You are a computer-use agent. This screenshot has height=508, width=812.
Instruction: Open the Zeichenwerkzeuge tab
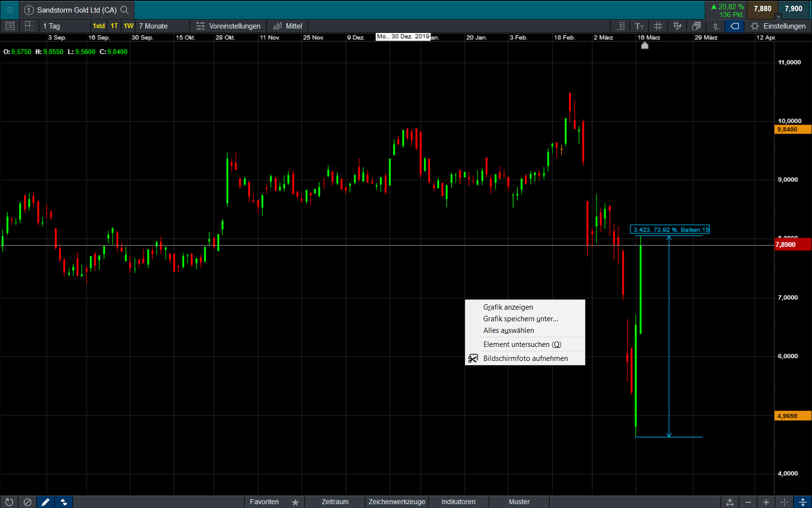pos(397,502)
